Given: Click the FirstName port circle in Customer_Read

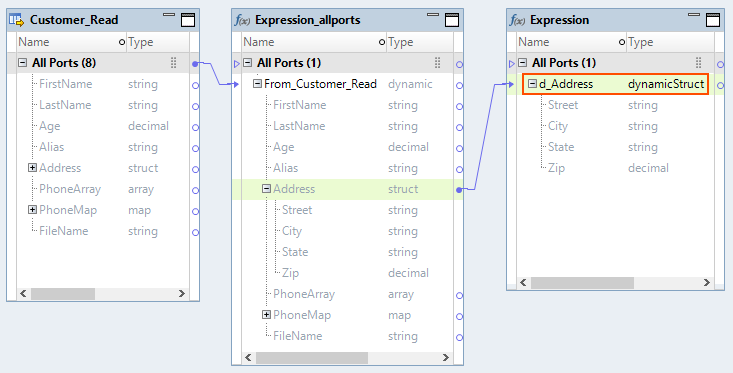Looking at the screenshot, I should pos(195,85).
